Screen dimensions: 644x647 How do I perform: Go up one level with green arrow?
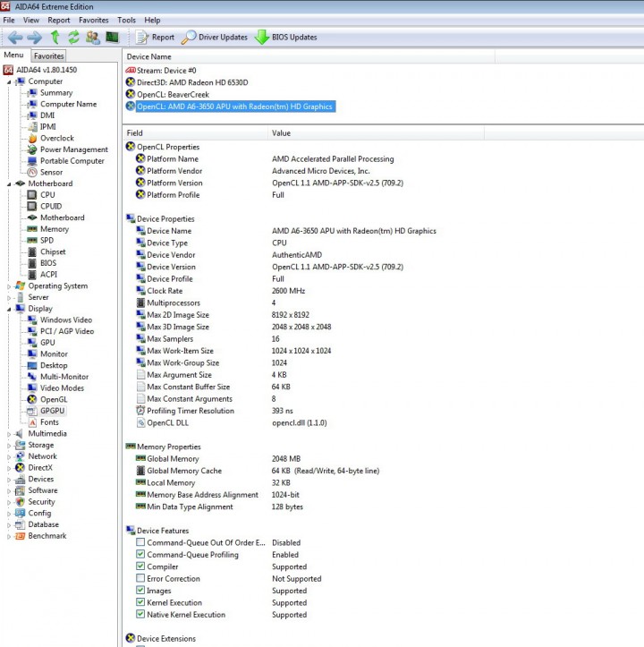[55, 38]
